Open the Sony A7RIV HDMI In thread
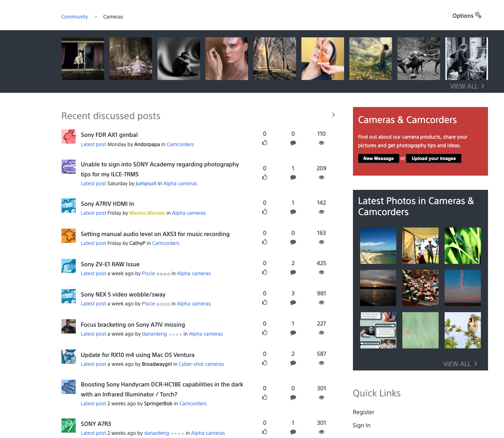This screenshot has width=504, height=438. point(107,204)
